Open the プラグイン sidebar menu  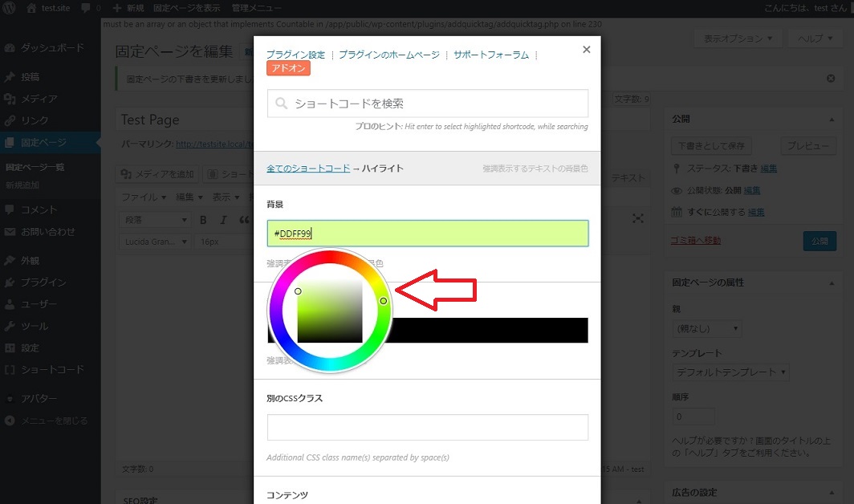pos(43,282)
